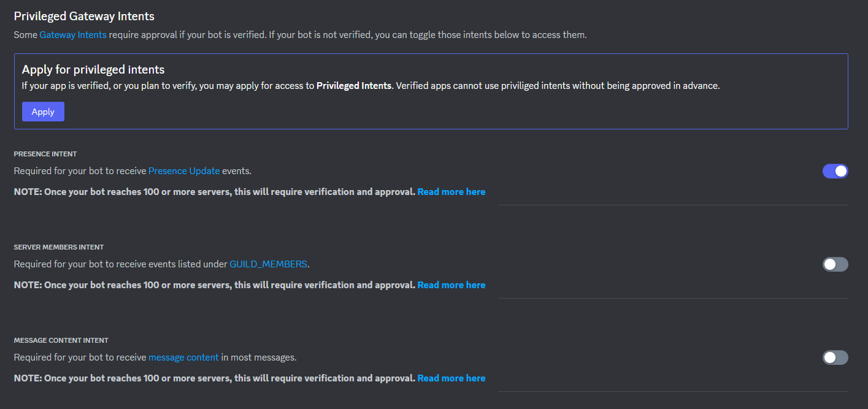Screen dimensions: 868x409
Task: Select the Privileged Gateway Intents page title
Action: click(x=84, y=16)
